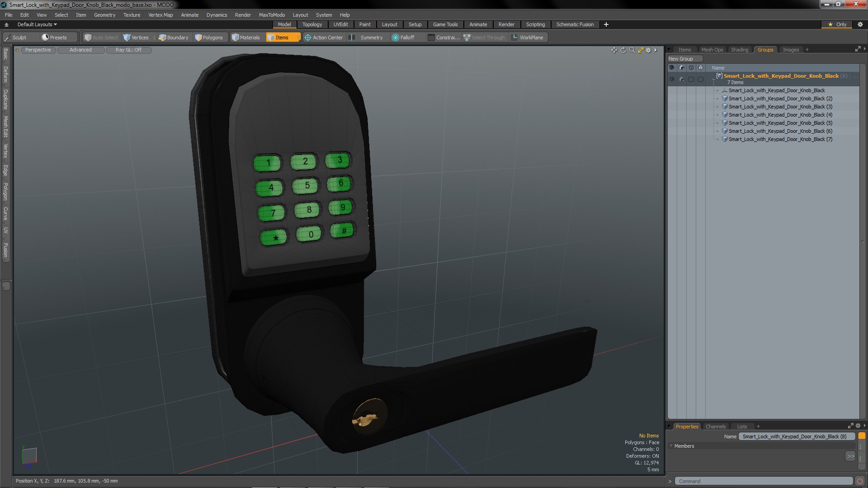Viewport: 868px width, 488px height.
Task: Click the viewport pan/move icon
Action: (x=614, y=50)
